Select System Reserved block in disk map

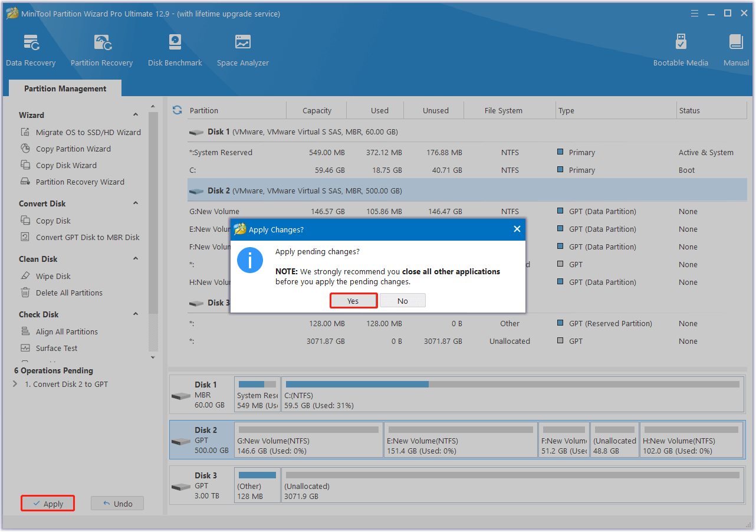[x=257, y=395]
